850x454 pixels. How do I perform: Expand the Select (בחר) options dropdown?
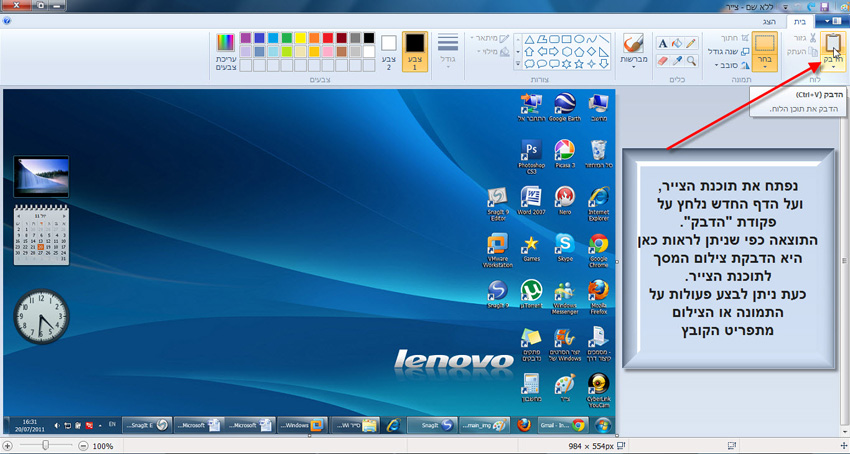pyautogui.click(x=765, y=67)
